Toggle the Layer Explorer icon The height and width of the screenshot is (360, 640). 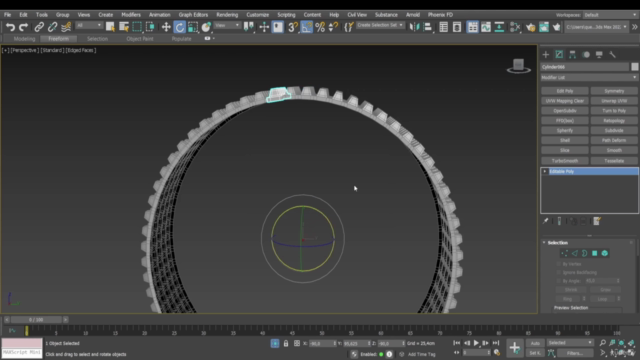(457, 27)
